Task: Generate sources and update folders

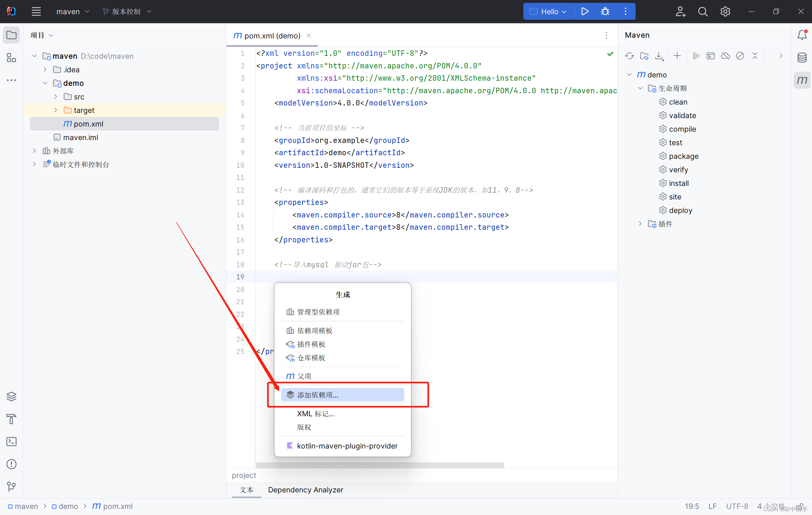Action: click(644, 56)
